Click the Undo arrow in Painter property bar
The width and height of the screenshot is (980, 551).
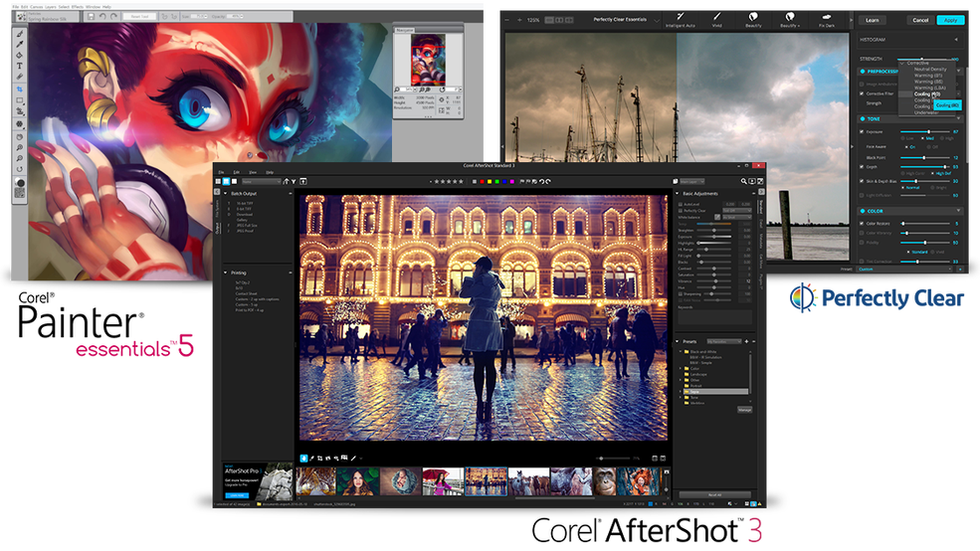[102, 16]
